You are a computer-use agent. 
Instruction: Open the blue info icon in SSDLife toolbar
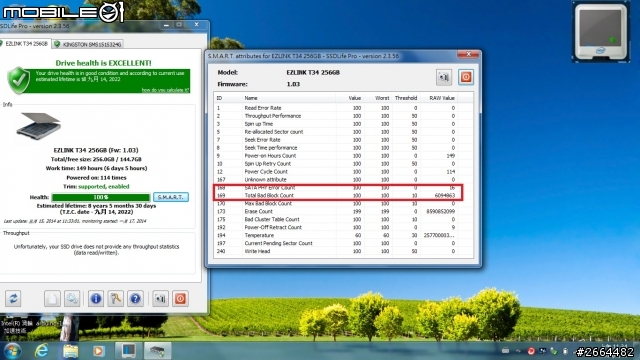coord(96,298)
